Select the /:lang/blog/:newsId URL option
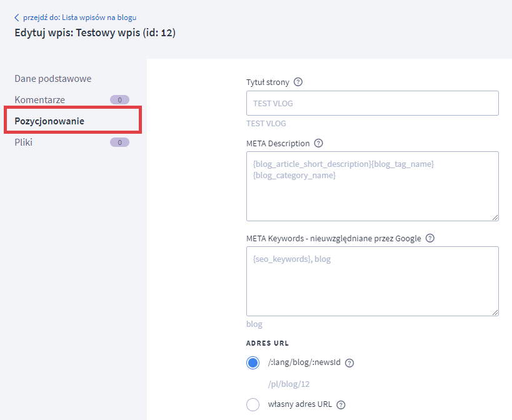The height and width of the screenshot is (420, 512). 253,362
